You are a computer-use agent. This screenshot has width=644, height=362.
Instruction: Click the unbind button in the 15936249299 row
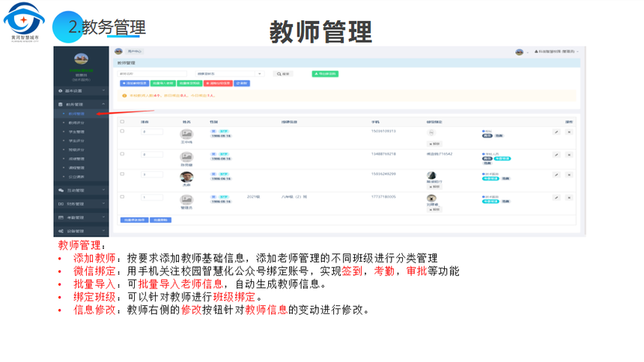434,187
